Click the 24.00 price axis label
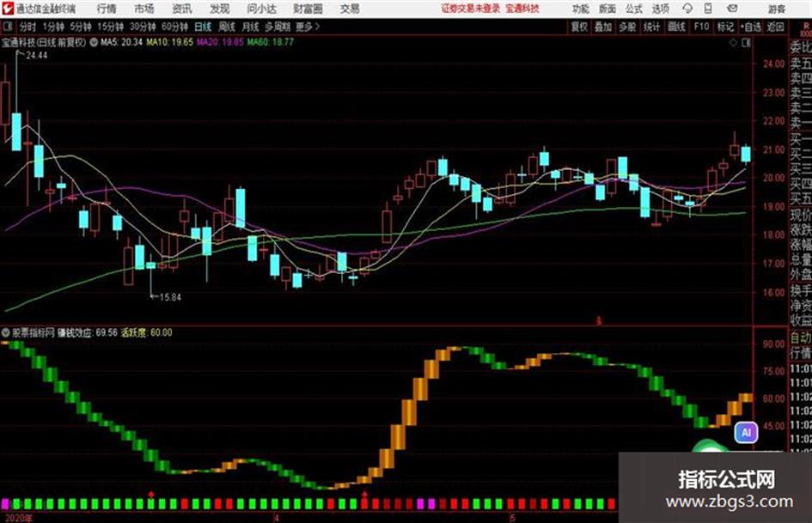This screenshot has width=812, height=523. coord(773,64)
